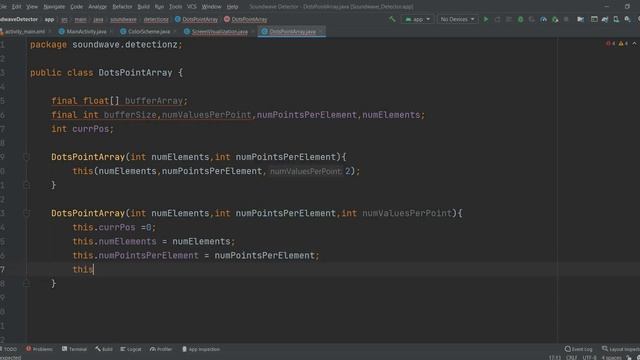
Task: Close the DotsPointArray.java editor tab
Action: [321, 31]
